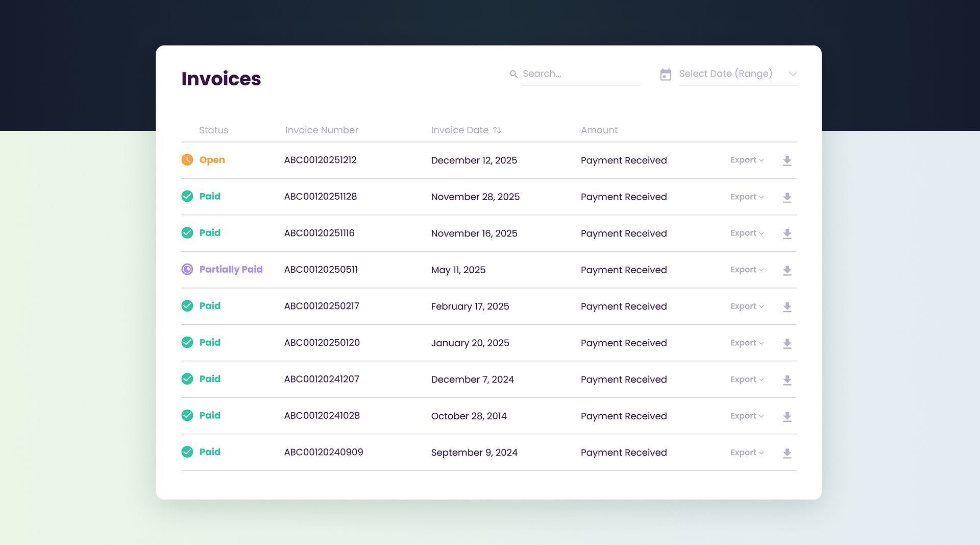
Task: Click the Open status label to change it
Action: click(212, 160)
